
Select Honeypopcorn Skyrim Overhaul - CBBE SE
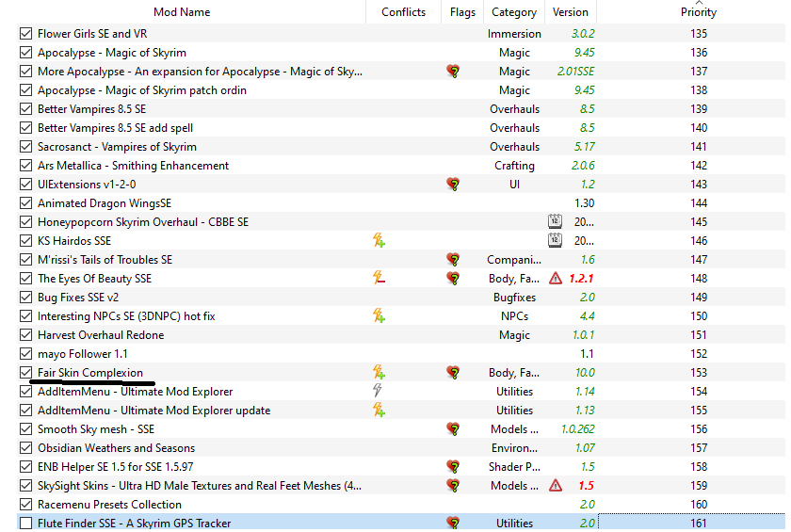pos(143,222)
